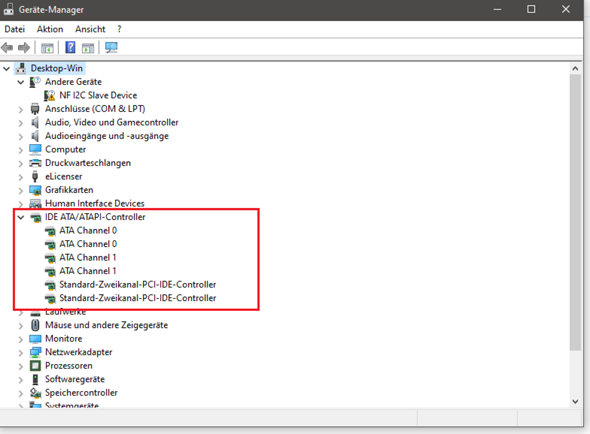This screenshot has width=590, height=434.
Task: Click the scrollbar down arrow in device list
Action: tap(575, 401)
